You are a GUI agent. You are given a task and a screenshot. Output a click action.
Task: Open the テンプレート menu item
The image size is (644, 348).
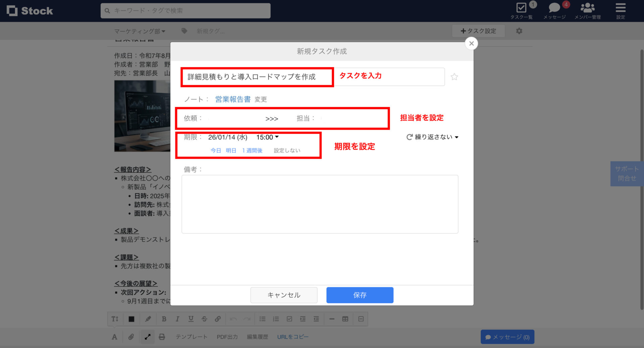pyautogui.click(x=191, y=337)
